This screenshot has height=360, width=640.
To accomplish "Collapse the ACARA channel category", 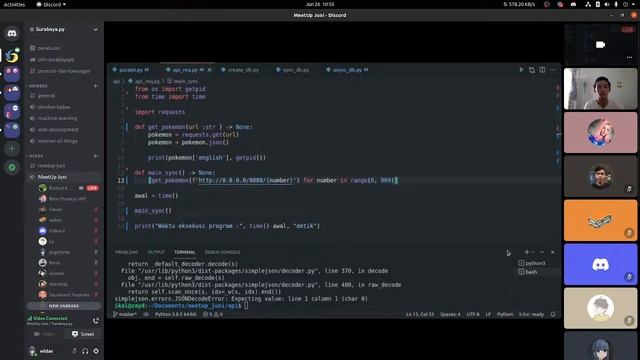I will [36, 156].
